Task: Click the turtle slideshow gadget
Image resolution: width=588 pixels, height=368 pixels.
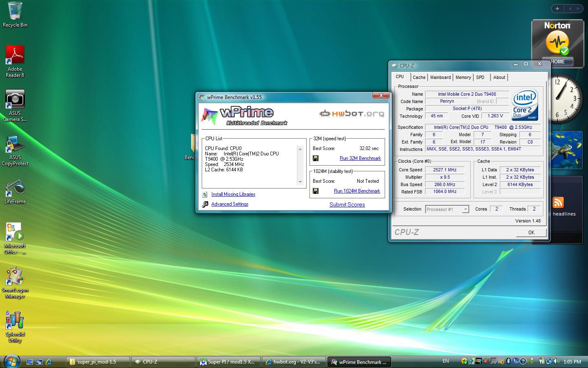Action: [566, 150]
